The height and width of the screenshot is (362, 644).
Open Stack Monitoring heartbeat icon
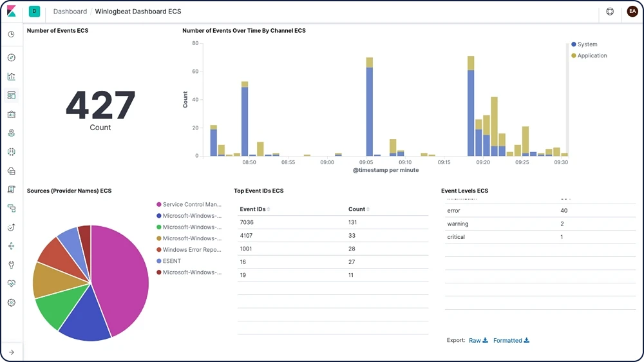point(12,283)
